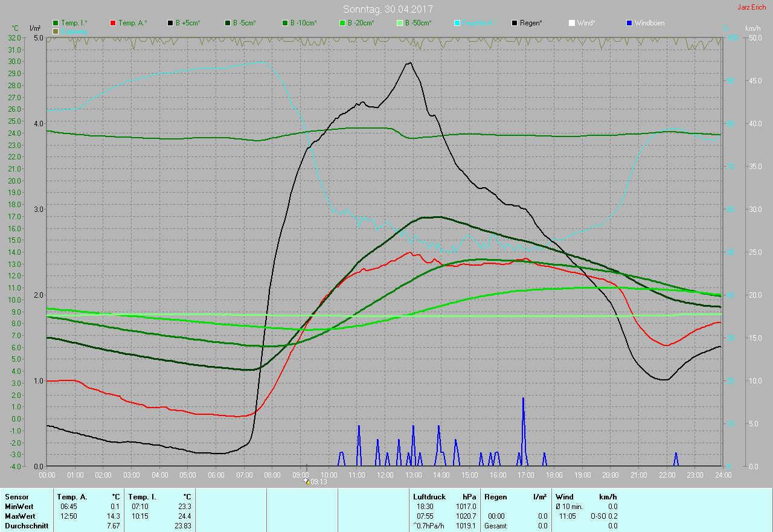Click the dark green Temp. I. legend swatch
773x532 pixels.
[56, 23]
